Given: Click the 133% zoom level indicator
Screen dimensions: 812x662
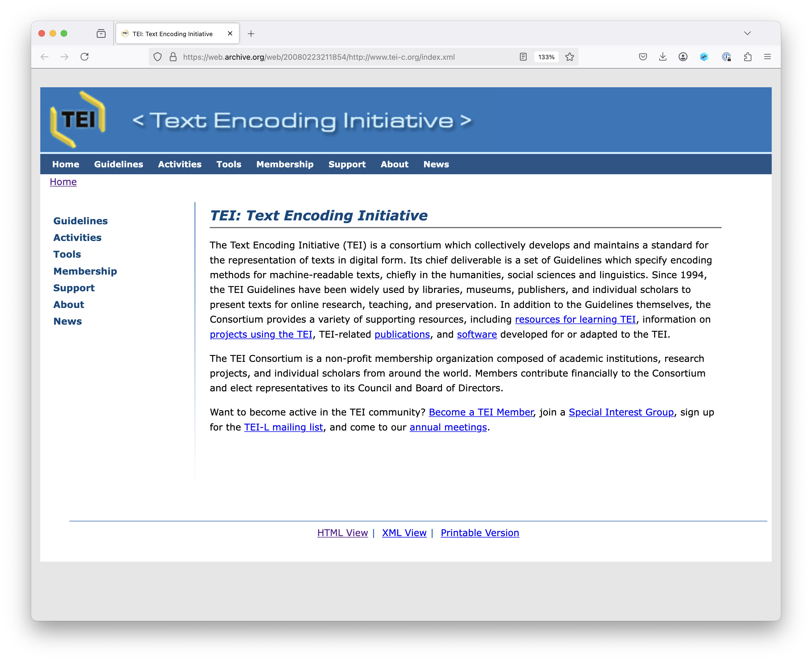Looking at the screenshot, I should click(x=546, y=57).
